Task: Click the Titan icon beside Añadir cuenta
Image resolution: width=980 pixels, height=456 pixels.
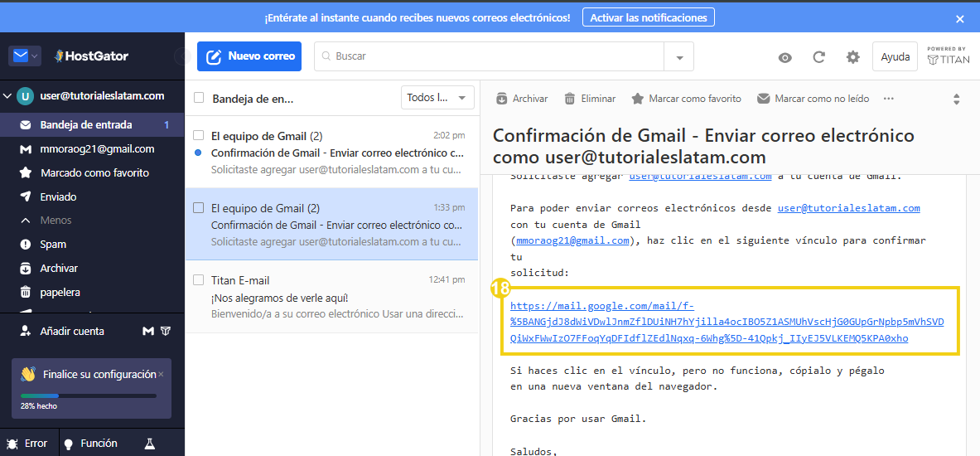Action: click(166, 331)
